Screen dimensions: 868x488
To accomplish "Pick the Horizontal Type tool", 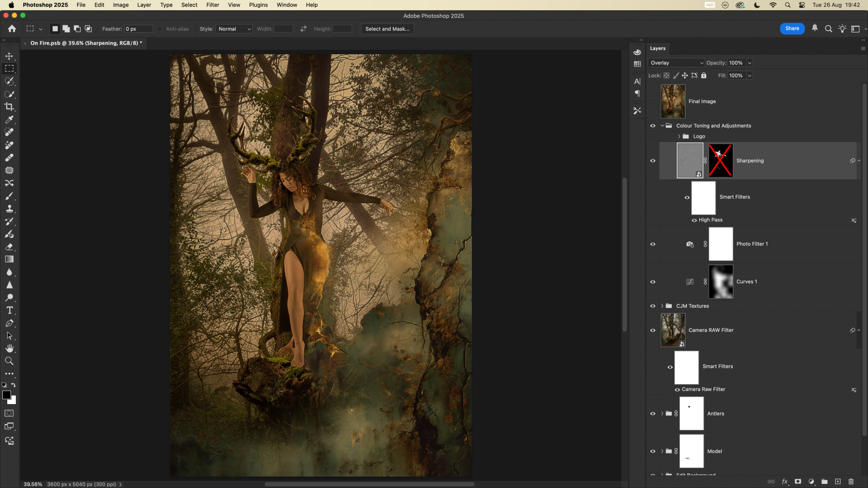I will tap(9, 310).
